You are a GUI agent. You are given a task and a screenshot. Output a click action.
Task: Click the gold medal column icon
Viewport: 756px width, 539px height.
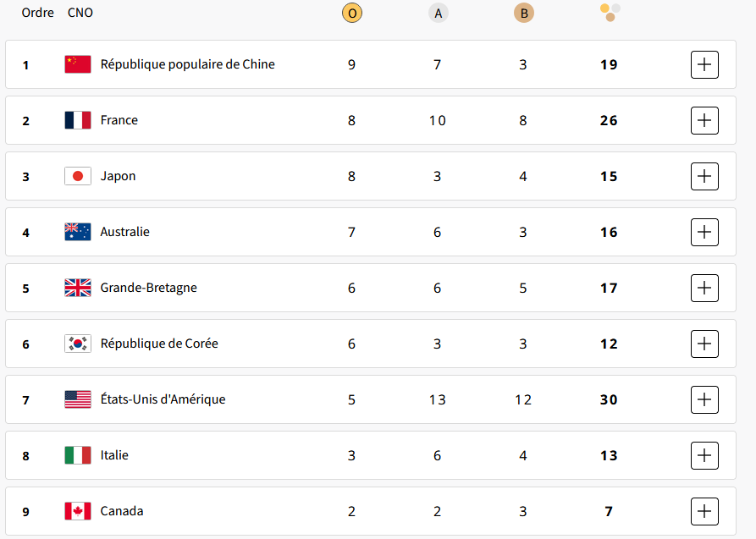click(x=351, y=13)
